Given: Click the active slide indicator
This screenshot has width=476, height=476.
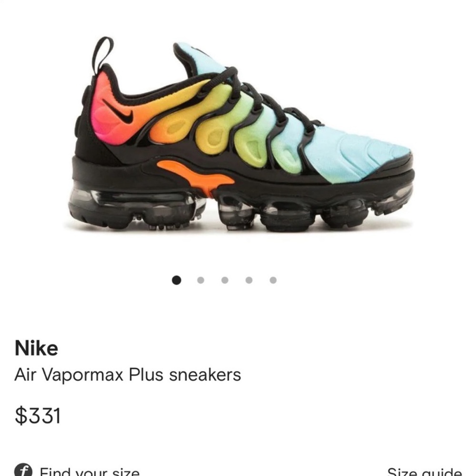Looking at the screenshot, I should [177, 281].
